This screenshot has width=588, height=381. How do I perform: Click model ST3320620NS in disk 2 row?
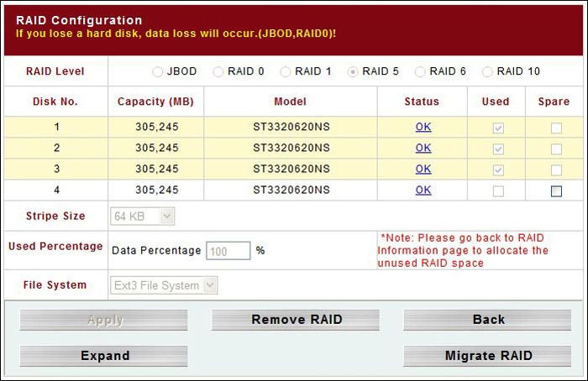(x=291, y=148)
